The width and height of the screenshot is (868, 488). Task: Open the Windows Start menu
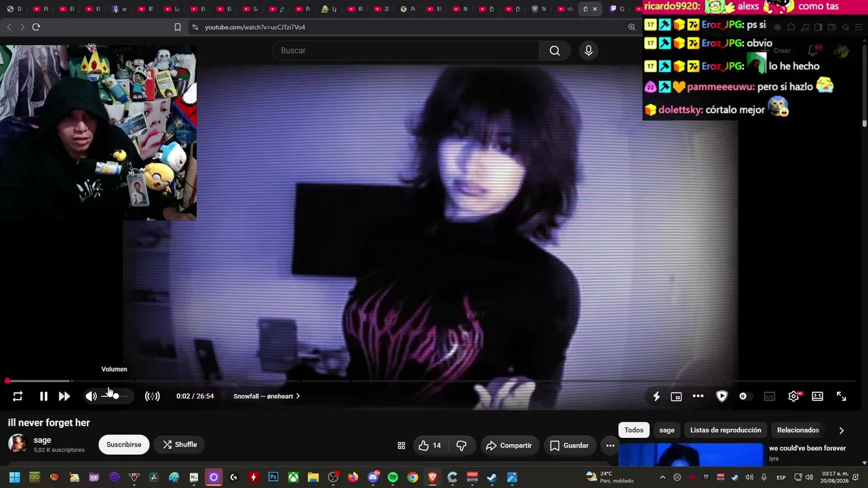click(x=14, y=477)
